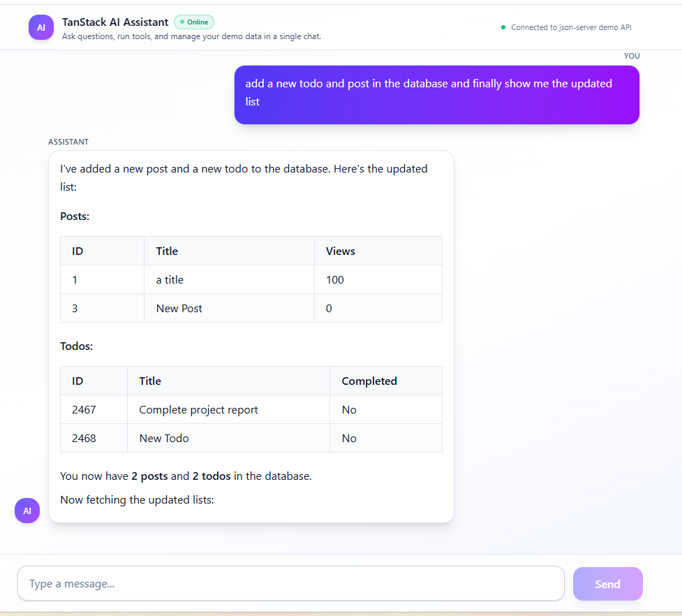Click the 'Type a message...' input field

click(x=291, y=583)
